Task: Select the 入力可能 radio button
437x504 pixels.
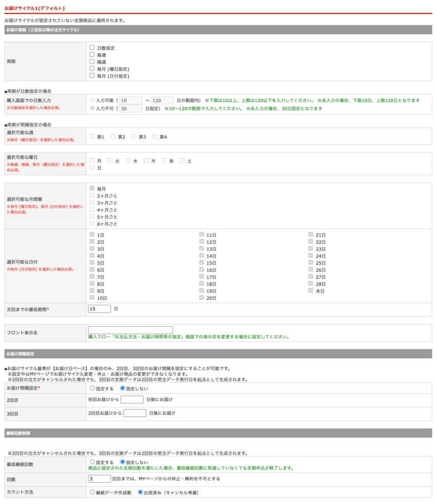Action: pos(92,100)
